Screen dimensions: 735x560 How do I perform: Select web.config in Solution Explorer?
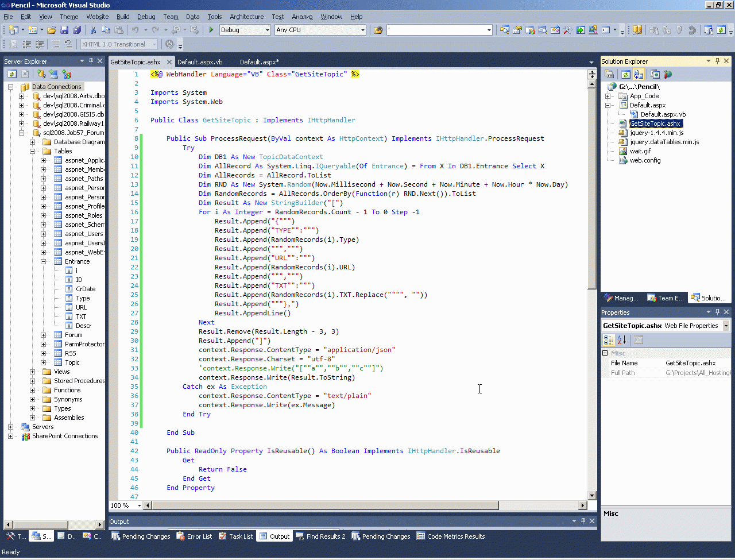(645, 160)
